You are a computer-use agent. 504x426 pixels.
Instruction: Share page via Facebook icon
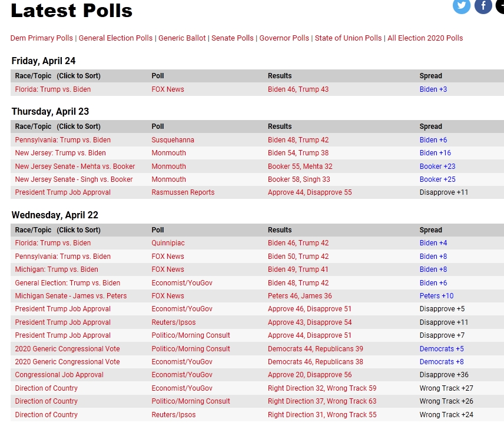click(x=483, y=6)
